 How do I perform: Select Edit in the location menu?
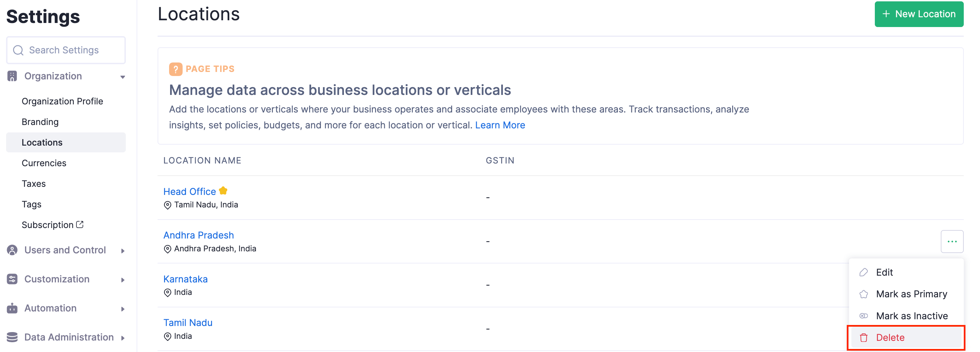(x=884, y=272)
